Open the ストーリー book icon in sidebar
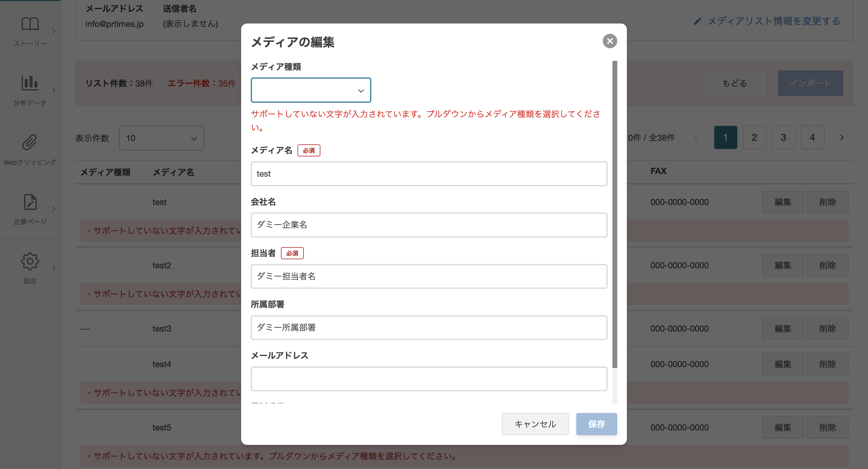868x469 pixels. pyautogui.click(x=30, y=24)
